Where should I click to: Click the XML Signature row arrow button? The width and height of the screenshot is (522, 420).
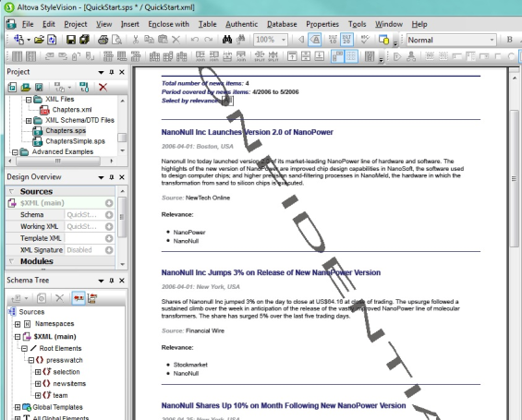coord(109,250)
